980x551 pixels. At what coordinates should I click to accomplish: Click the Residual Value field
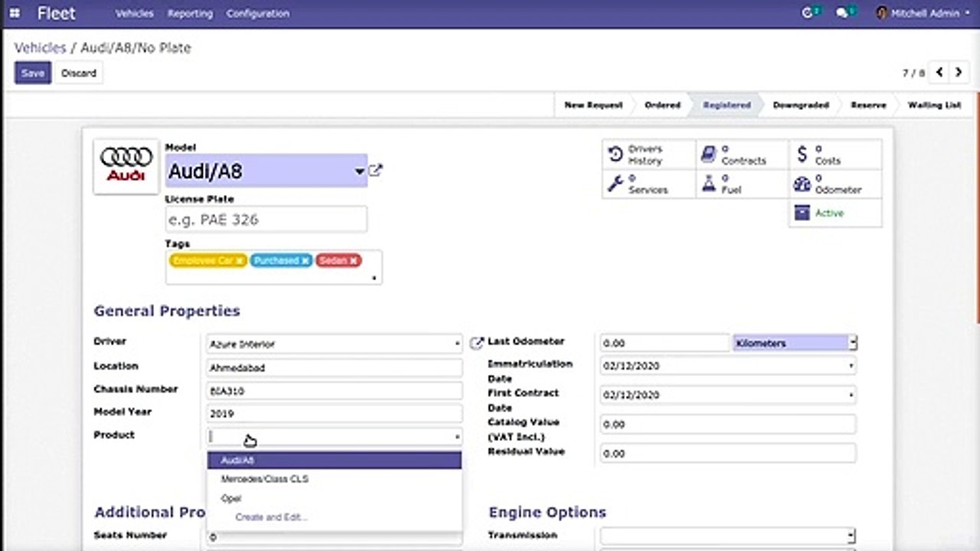(728, 453)
